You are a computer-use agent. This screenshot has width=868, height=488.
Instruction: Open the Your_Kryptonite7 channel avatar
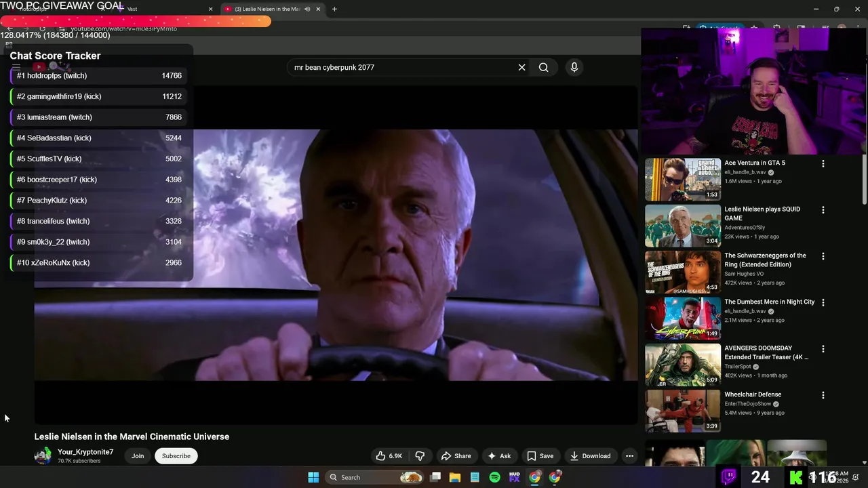pos(43,455)
